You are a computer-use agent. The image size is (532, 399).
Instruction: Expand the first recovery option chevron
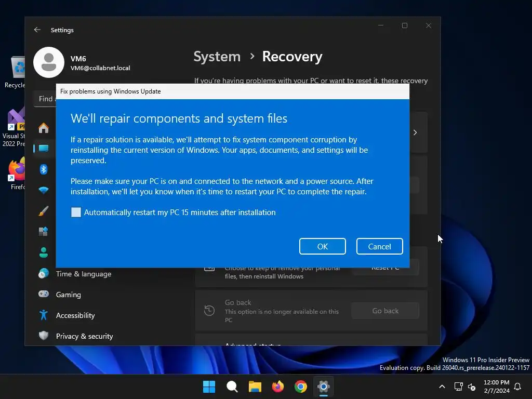pyautogui.click(x=415, y=132)
